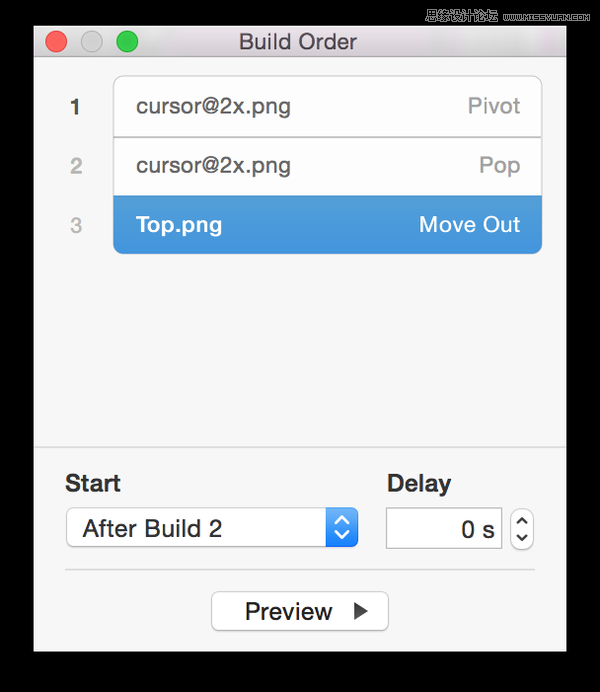Viewport: 600px width, 692px height.
Task: Click the blue Start popup arrows
Action: tap(342, 527)
